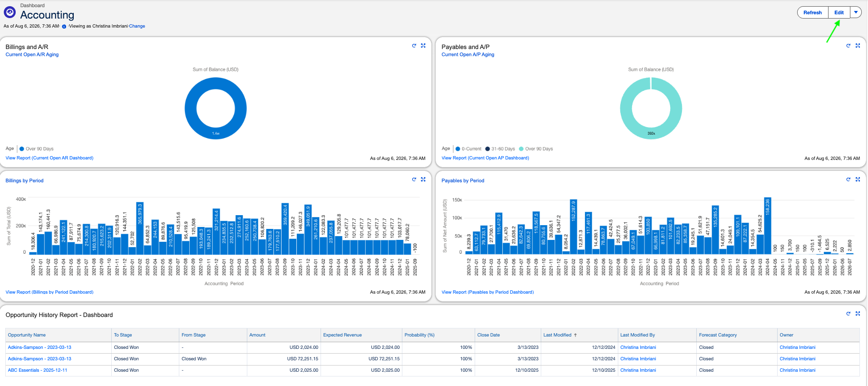Click Over 90 Days A/P legend swatch

point(521,149)
